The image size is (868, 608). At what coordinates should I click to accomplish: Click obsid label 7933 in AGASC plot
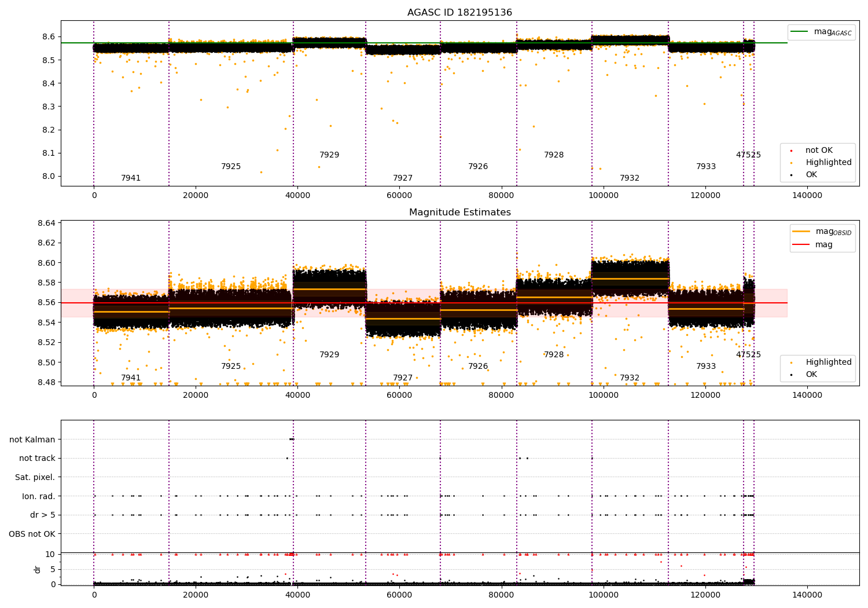click(x=706, y=167)
